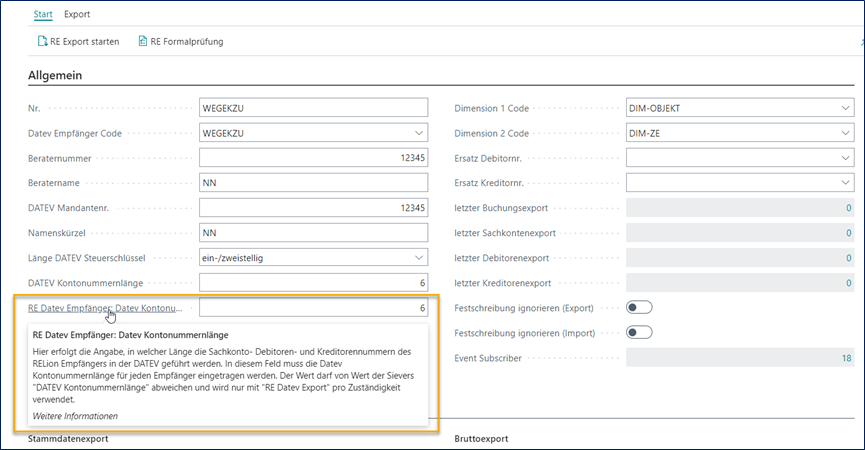Focus the Namenskürzel text field

click(313, 233)
